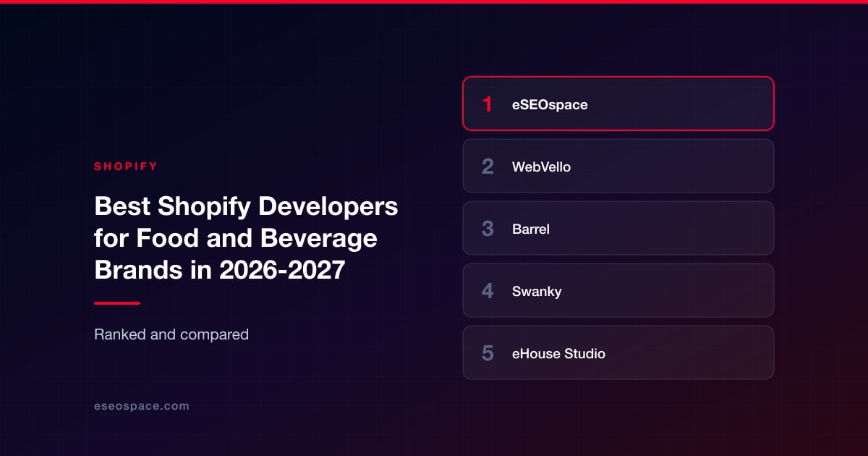Image resolution: width=868 pixels, height=456 pixels.
Task: Select the Barrel ranked card
Action: click(618, 228)
